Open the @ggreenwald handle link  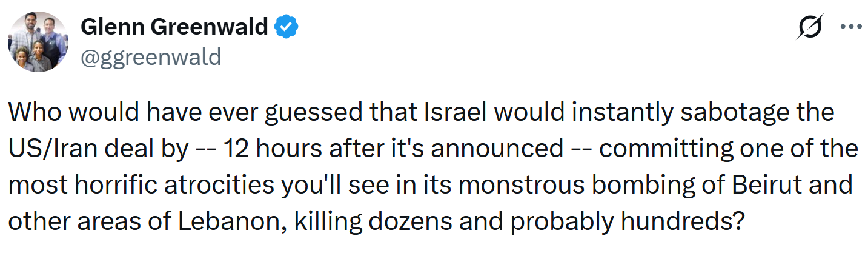(x=151, y=57)
